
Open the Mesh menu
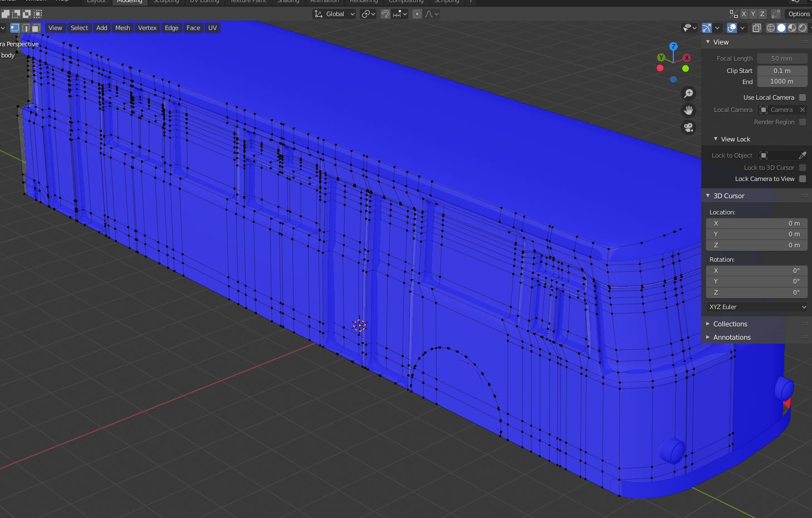point(123,28)
